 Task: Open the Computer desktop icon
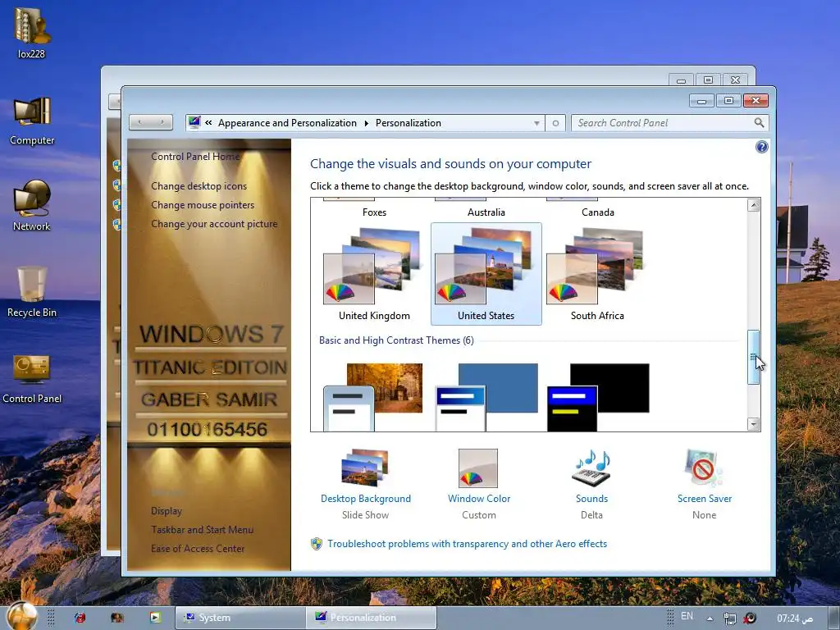[32, 121]
